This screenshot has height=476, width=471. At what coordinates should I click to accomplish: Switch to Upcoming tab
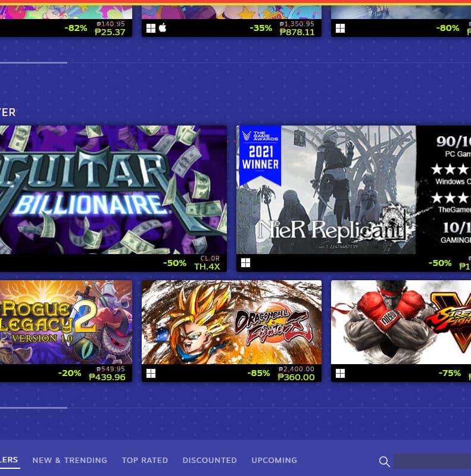tap(274, 460)
